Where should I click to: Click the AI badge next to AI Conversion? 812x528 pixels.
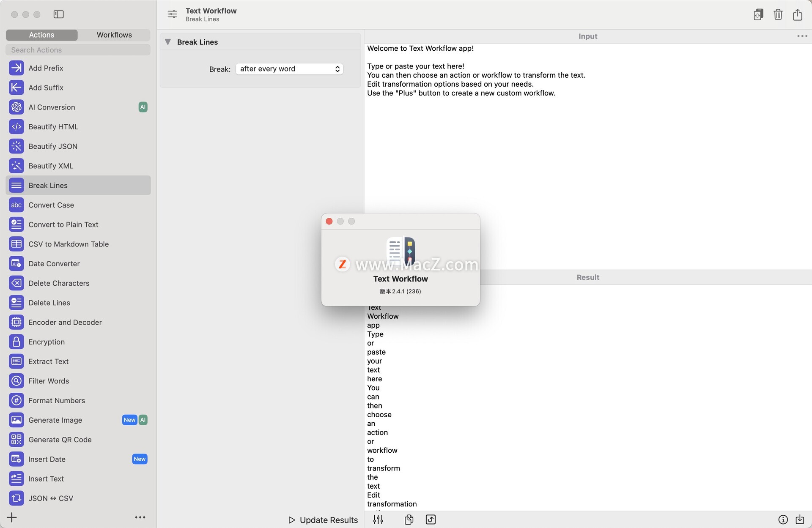[x=143, y=107]
